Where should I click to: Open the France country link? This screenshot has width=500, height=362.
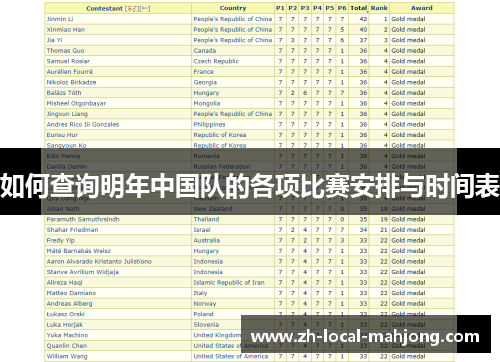point(203,72)
